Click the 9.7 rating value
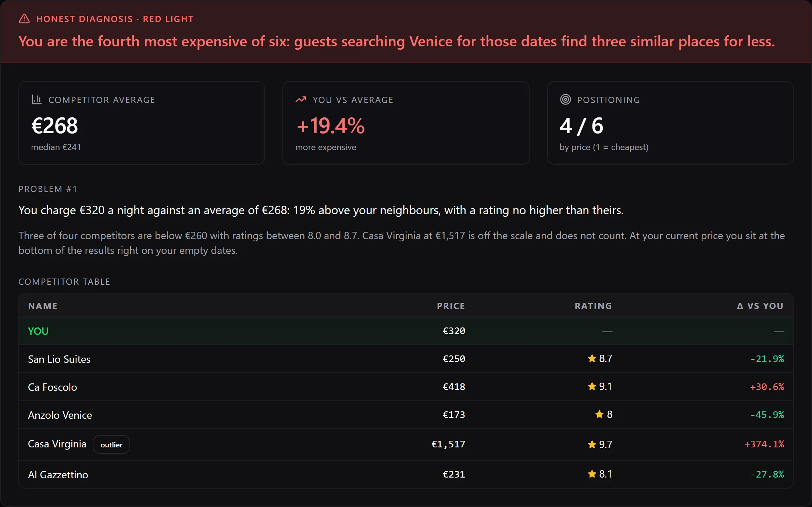The height and width of the screenshot is (507, 812). click(x=606, y=444)
